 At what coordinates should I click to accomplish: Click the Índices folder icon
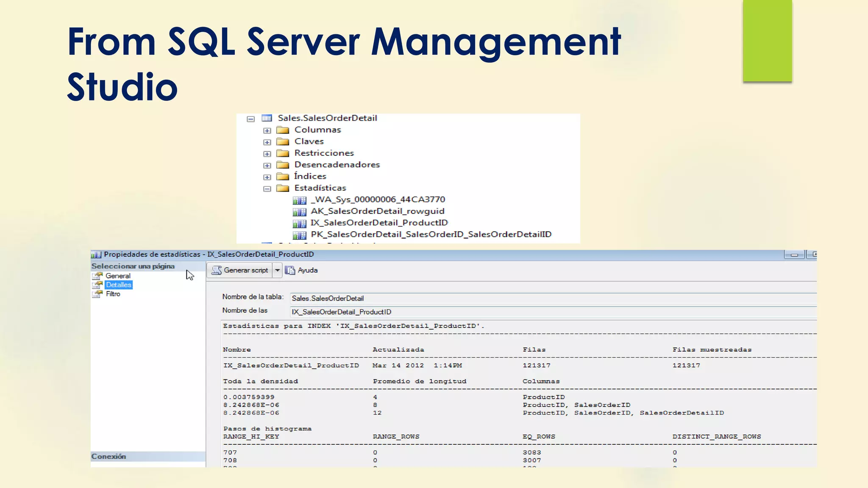[283, 176]
